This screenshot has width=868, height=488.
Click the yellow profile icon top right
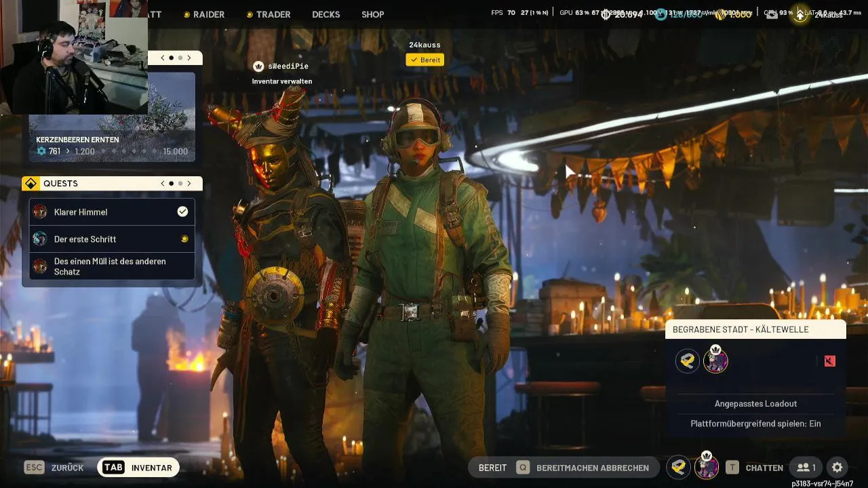(x=800, y=15)
